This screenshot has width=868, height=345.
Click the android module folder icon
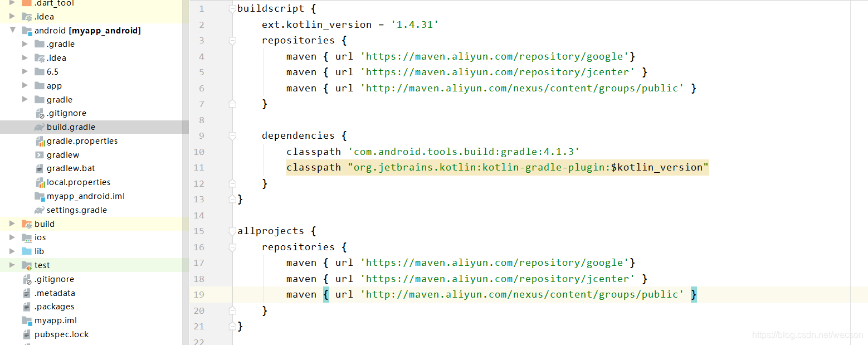pos(27,31)
